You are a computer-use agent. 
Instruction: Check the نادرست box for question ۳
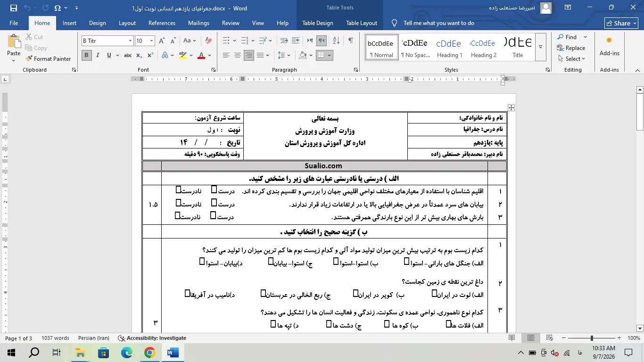pos(178,215)
